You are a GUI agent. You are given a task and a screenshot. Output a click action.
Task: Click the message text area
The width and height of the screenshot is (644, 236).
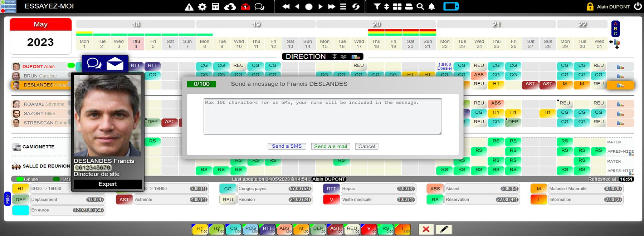pos(323,117)
